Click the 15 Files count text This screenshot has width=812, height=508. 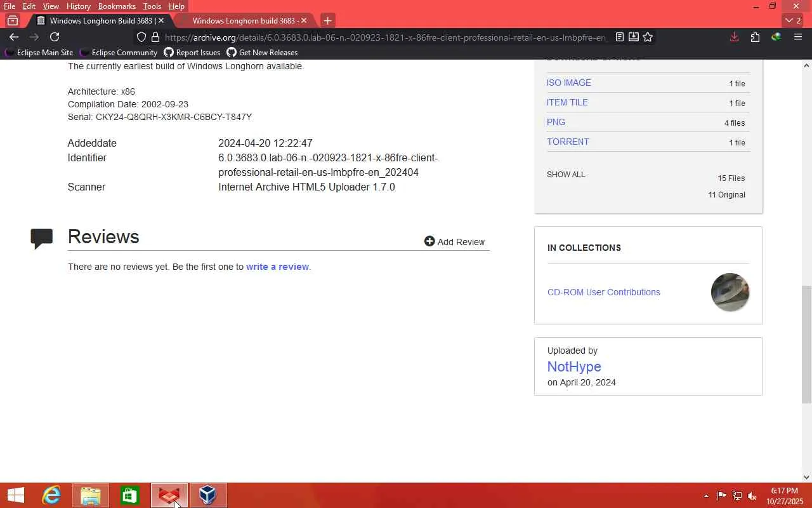[731, 178]
